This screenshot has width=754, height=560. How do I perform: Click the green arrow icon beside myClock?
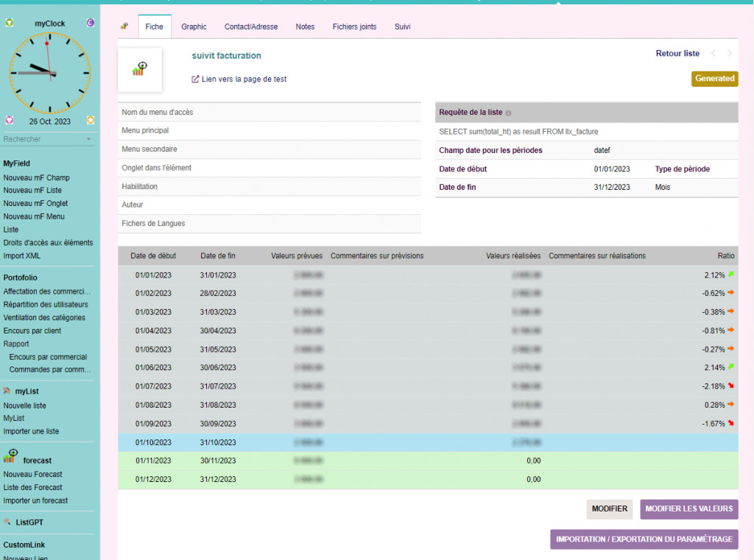(x=9, y=23)
